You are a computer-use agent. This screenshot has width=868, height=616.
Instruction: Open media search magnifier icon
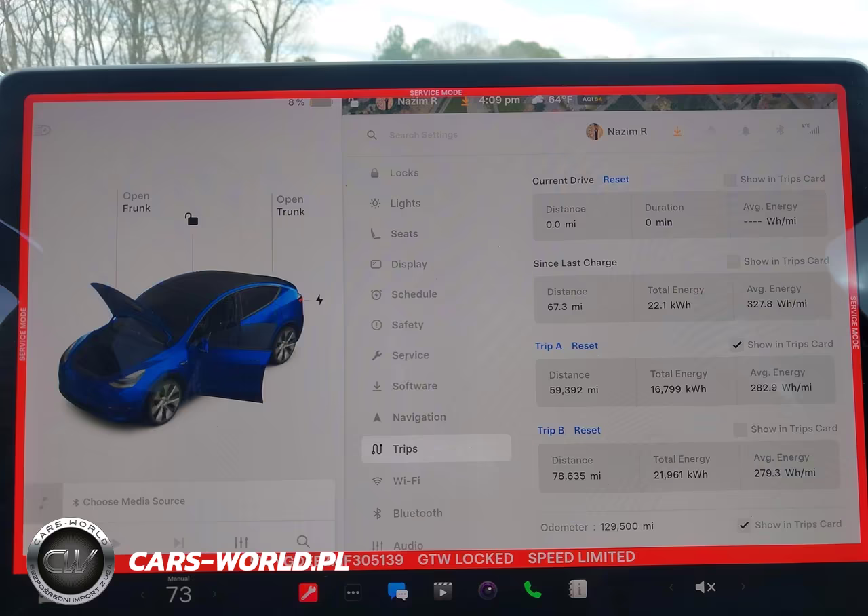[x=303, y=541]
